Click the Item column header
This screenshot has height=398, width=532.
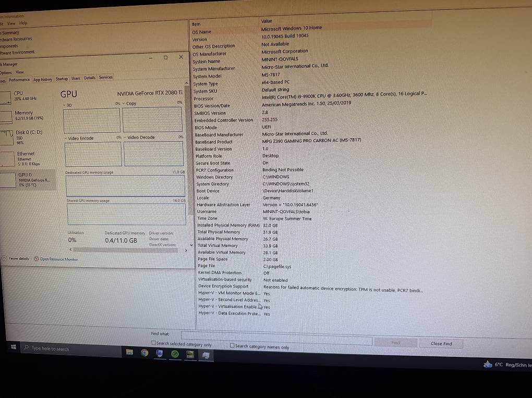tap(196, 24)
